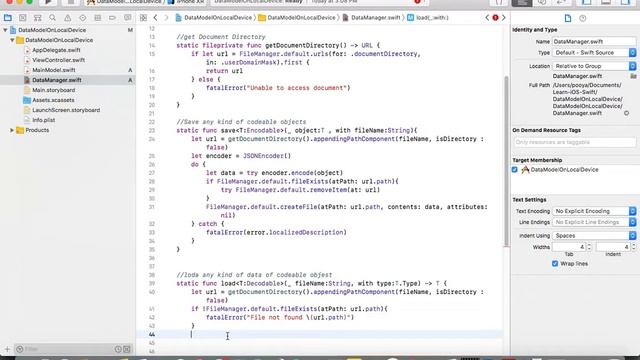Open the file Type dropdown

[594, 53]
